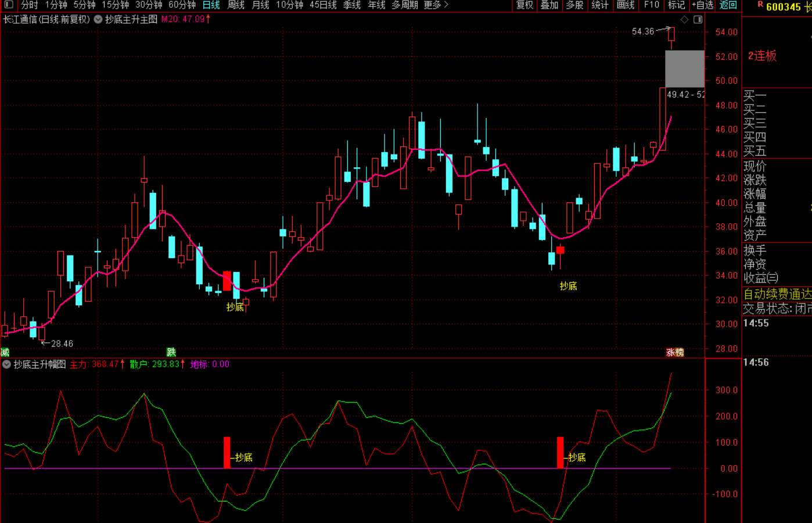Open the 画线 drawing tools
The height and width of the screenshot is (523, 812).
click(626, 5)
